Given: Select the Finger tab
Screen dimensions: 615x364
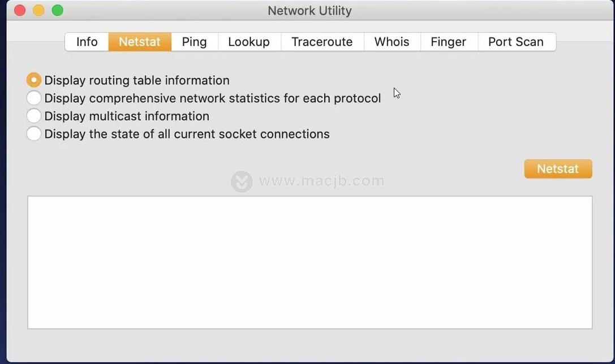Looking at the screenshot, I should 449,41.
